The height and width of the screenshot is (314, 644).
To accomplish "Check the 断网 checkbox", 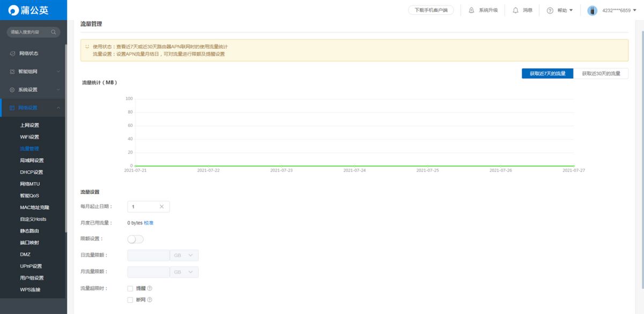I will (x=130, y=300).
